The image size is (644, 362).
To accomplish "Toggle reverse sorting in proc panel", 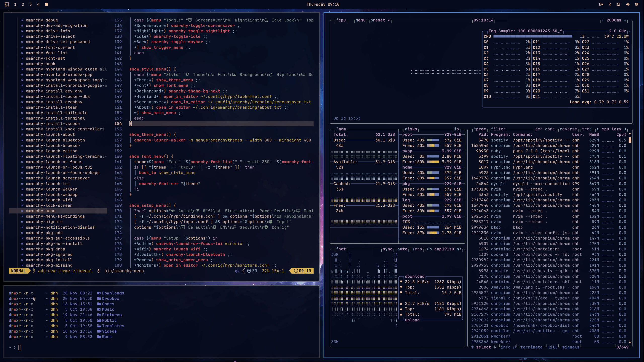I will coord(568,129).
